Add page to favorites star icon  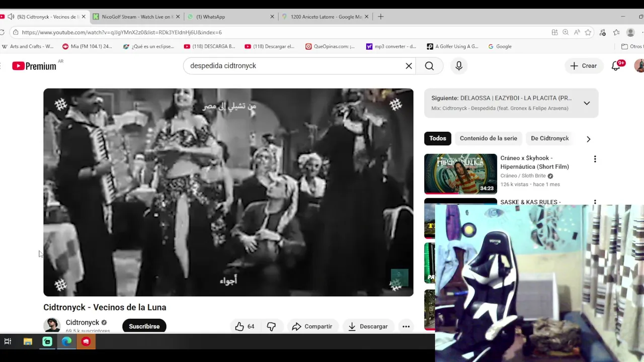pos(588,32)
